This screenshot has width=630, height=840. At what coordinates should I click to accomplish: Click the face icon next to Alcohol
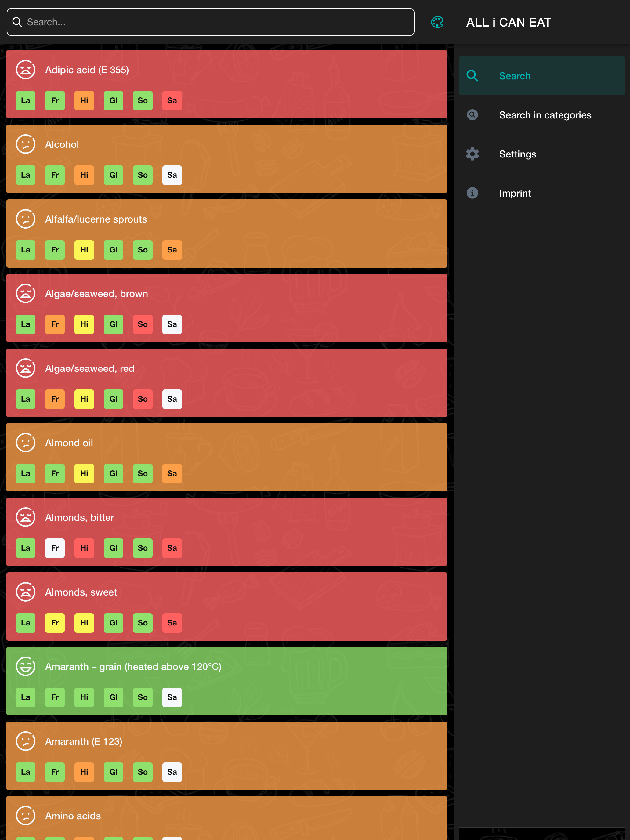tap(25, 144)
